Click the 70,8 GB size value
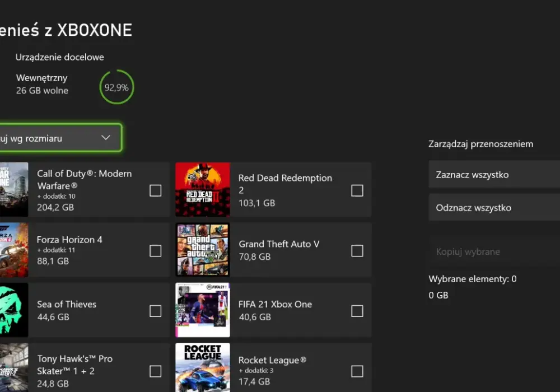 (x=255, y=256)
